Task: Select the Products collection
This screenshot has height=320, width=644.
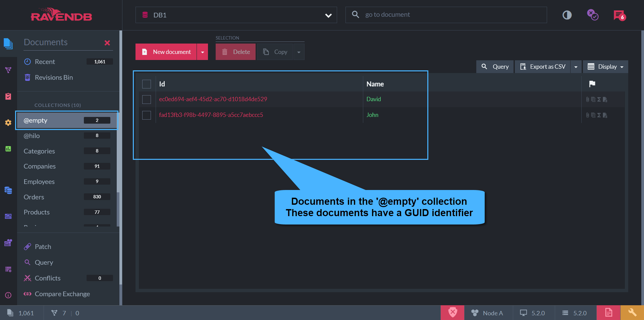Action: [x=67, y=212]
